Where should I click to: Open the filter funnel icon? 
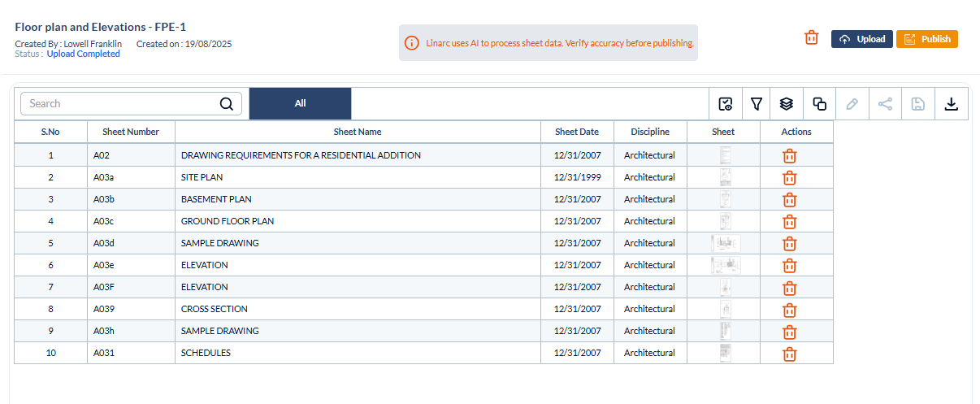[757, 104]
